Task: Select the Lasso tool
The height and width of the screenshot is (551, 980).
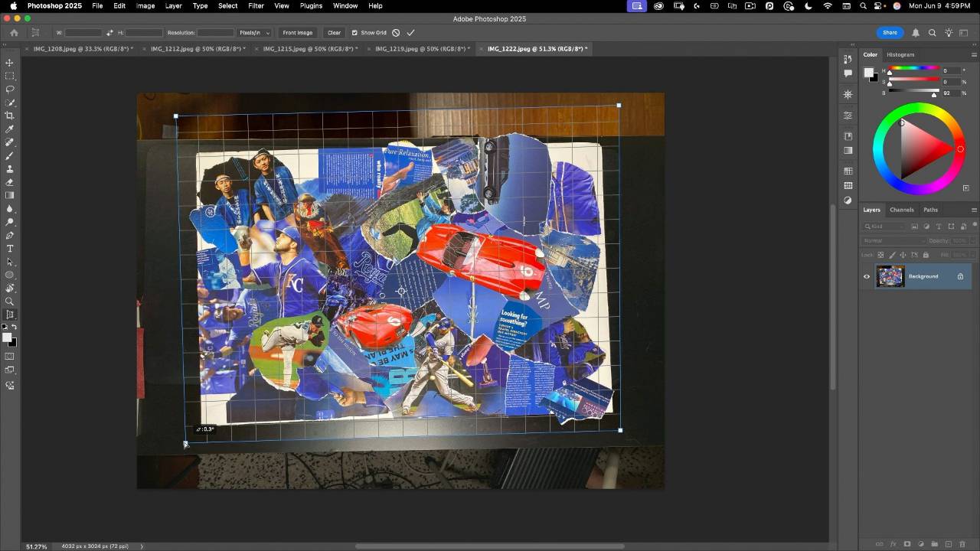Action: tap(10, 90)
